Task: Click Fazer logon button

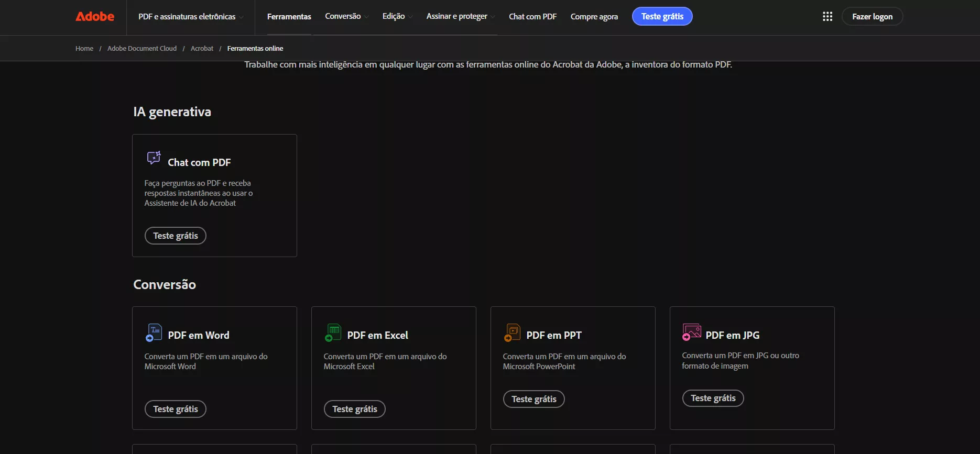Action: (x=872, y=17)
